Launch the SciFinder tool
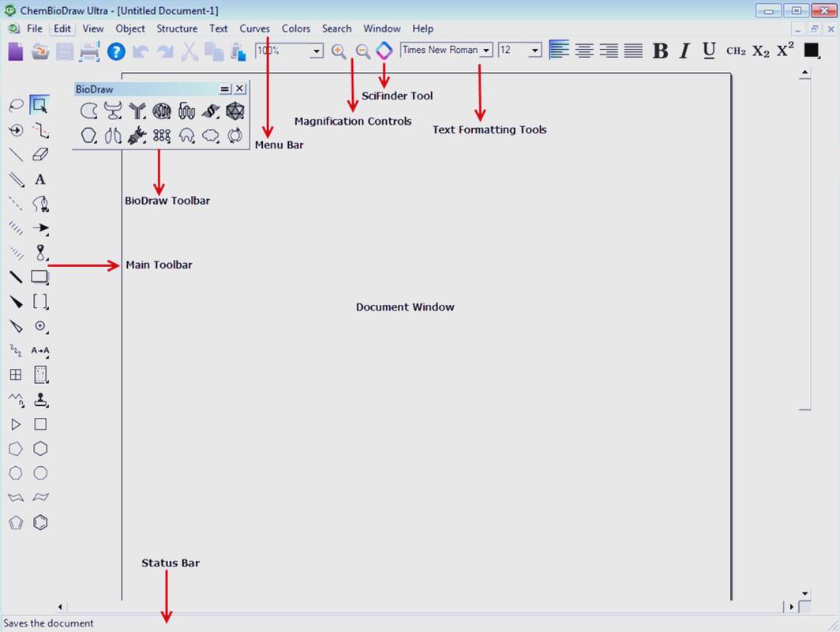Screen dimensions: 840x632 [383, 50]
